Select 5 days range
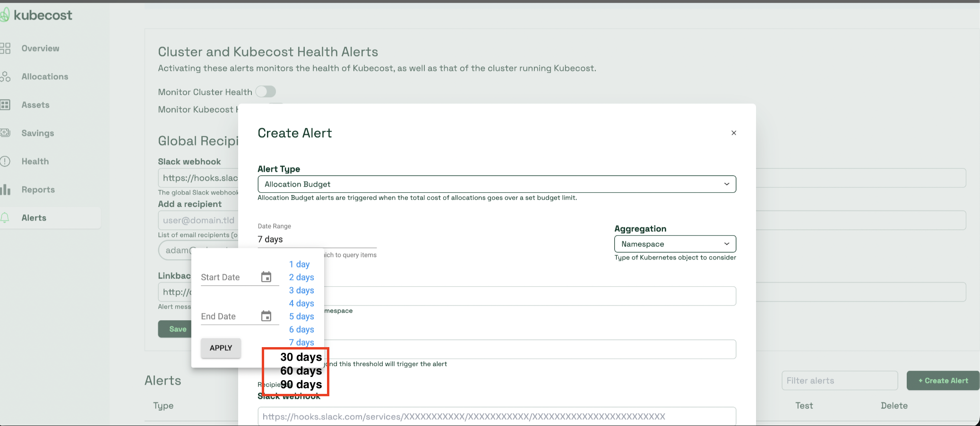The width and height of the screenshot is (980, 426). 301,316
